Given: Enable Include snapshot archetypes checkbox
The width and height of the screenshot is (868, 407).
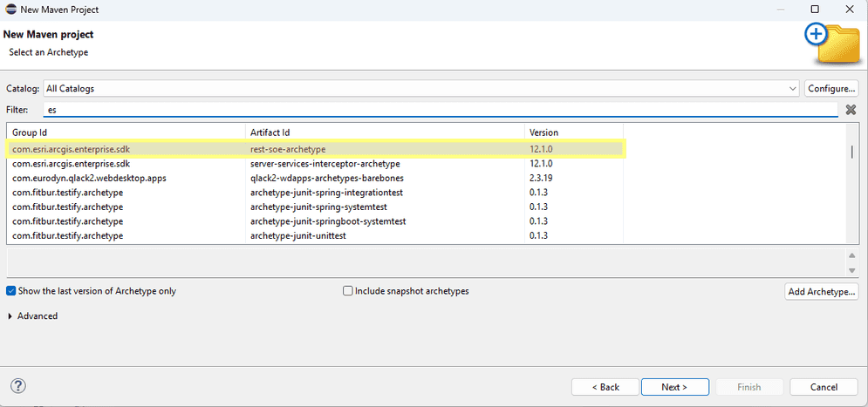Looking at the screenshot, I should [x=348, y=290].
